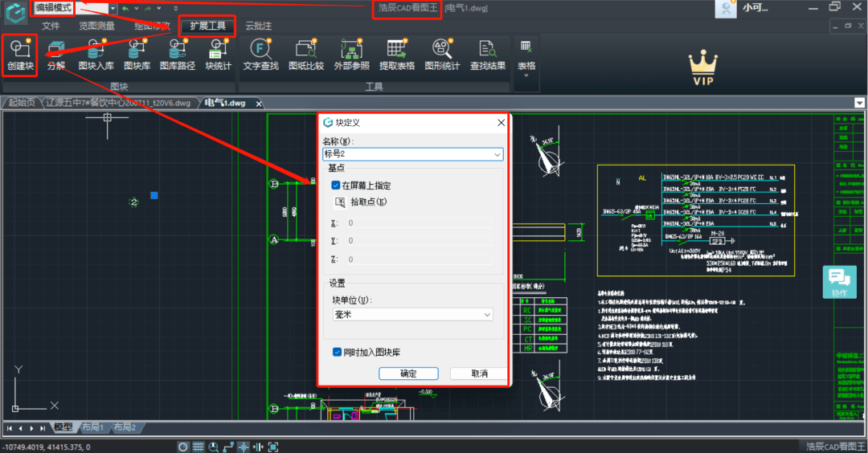The image size is (868, 453).
Task: Click the user avatar icon
Action: click(x=726, y=8)
